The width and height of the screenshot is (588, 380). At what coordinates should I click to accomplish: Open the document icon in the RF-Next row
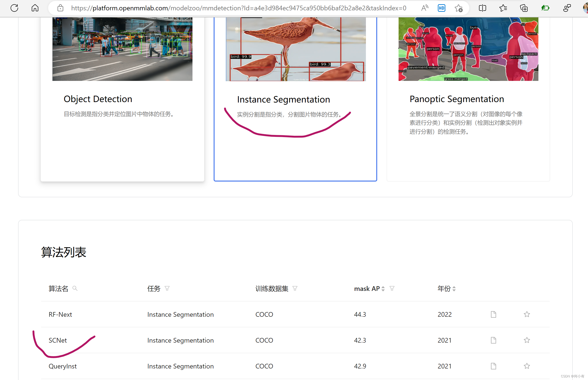click(x=493, y=314)
